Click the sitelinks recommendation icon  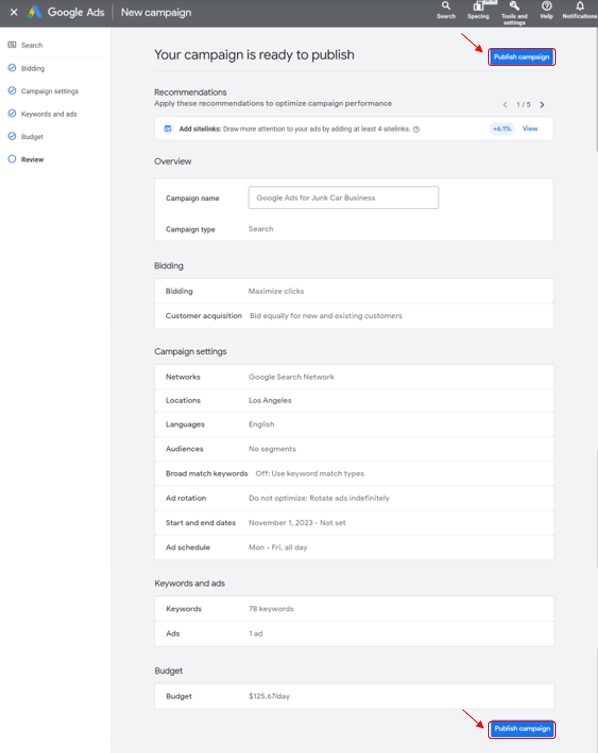coord(168,129)
